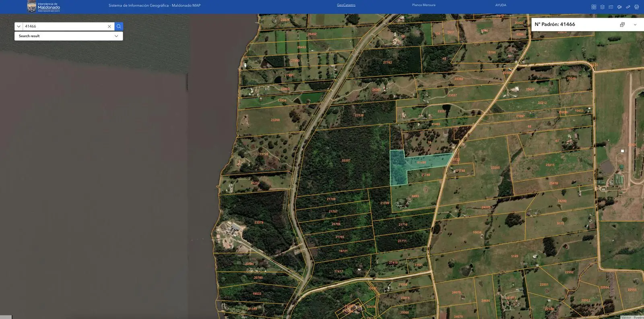Click the highlighted parcel 41466 on map
Image resolution: width=644 pixels, height=319 pixels.
[x=398, y=169]
